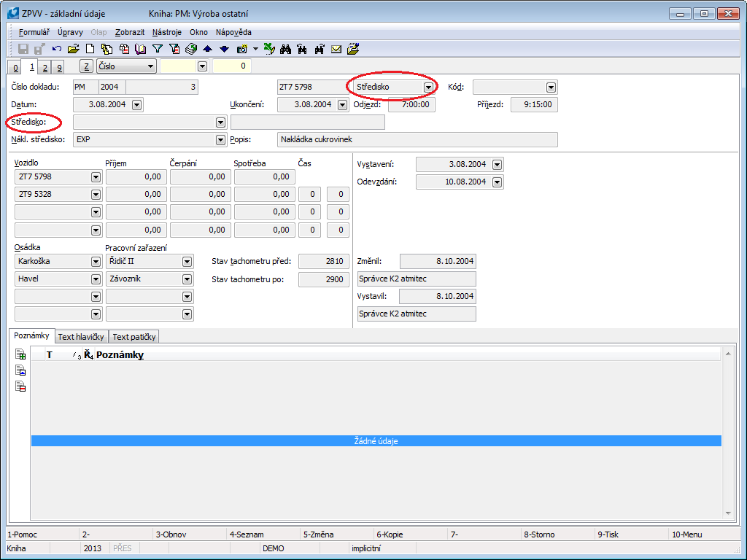The width and height of the screenshot is (747, 560).
Task: Click the filter funnel toolbar icon
Action: (157, 49)
